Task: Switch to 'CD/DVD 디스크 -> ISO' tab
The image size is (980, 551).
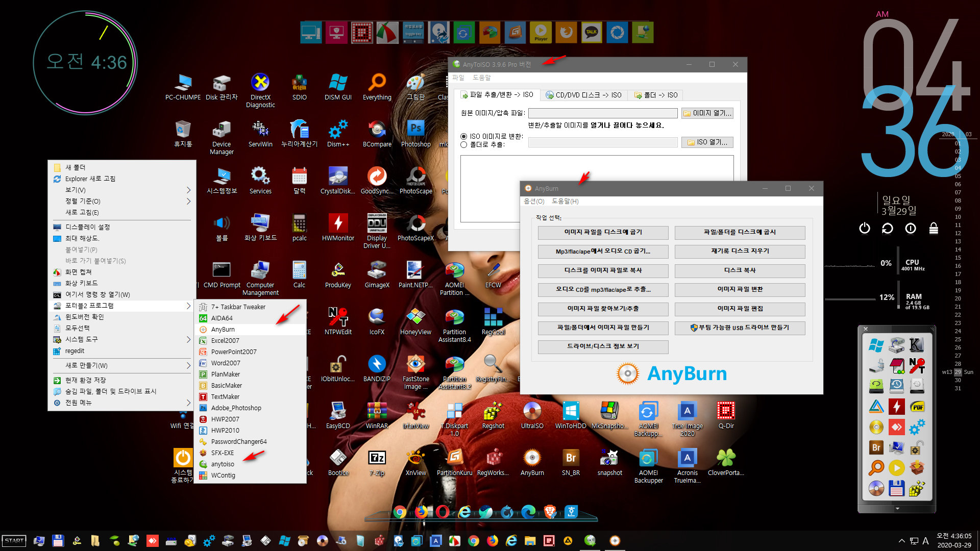Action: pos(583,95)
